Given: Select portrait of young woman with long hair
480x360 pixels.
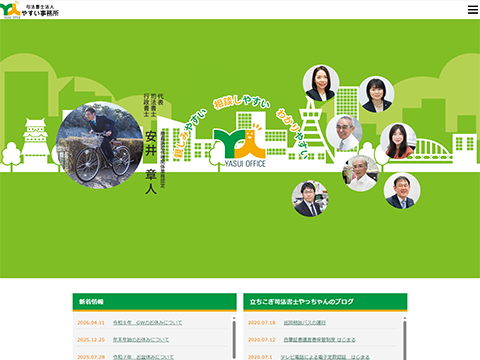Looking at the screenshot, I should tap(398, 141).
